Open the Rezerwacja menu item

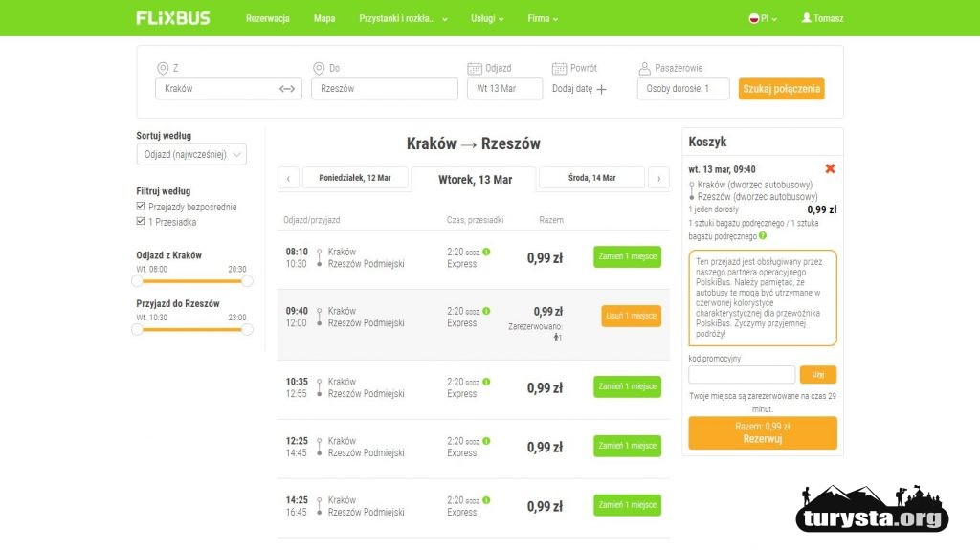pos(267,18)
